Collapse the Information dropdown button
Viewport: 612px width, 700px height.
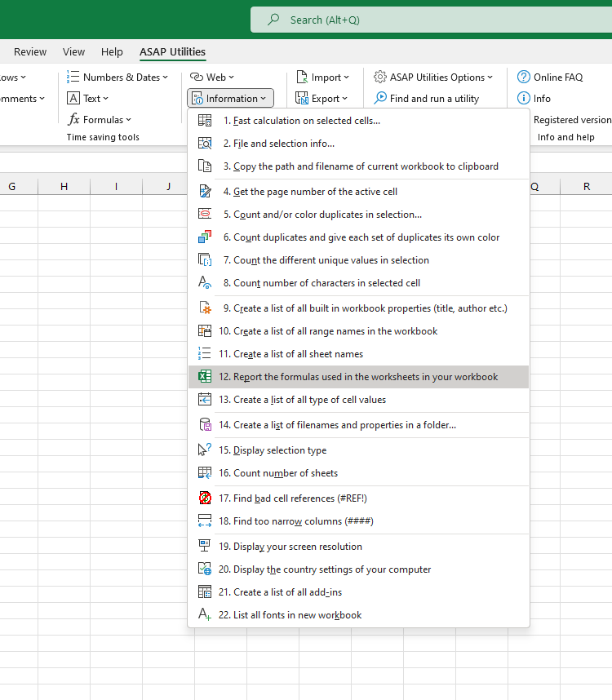point(230,98)
